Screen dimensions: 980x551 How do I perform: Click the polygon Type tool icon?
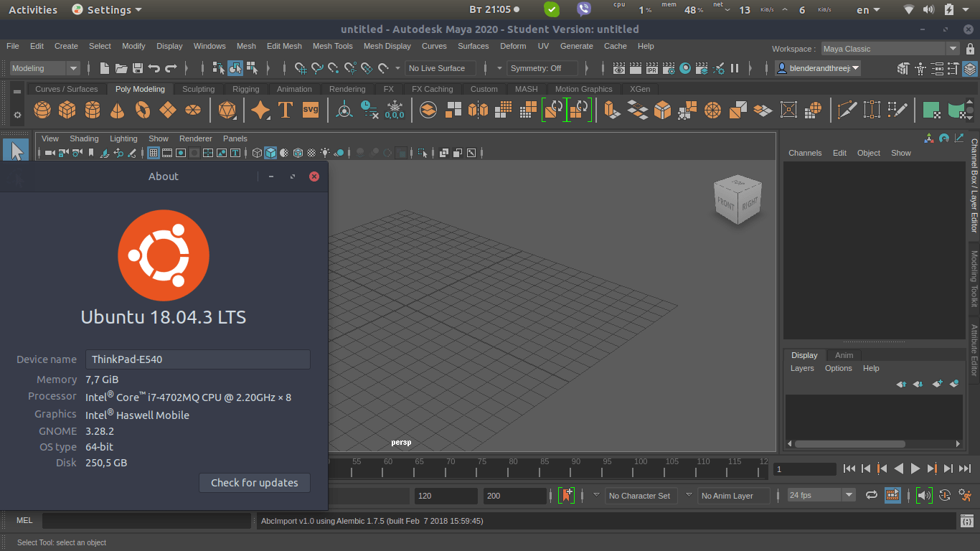(286, 110)
